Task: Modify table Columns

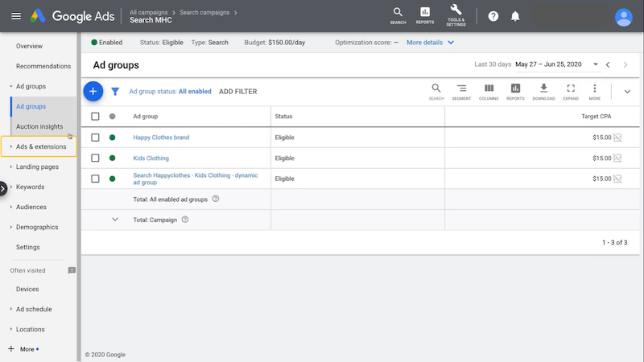Action: 489,92
